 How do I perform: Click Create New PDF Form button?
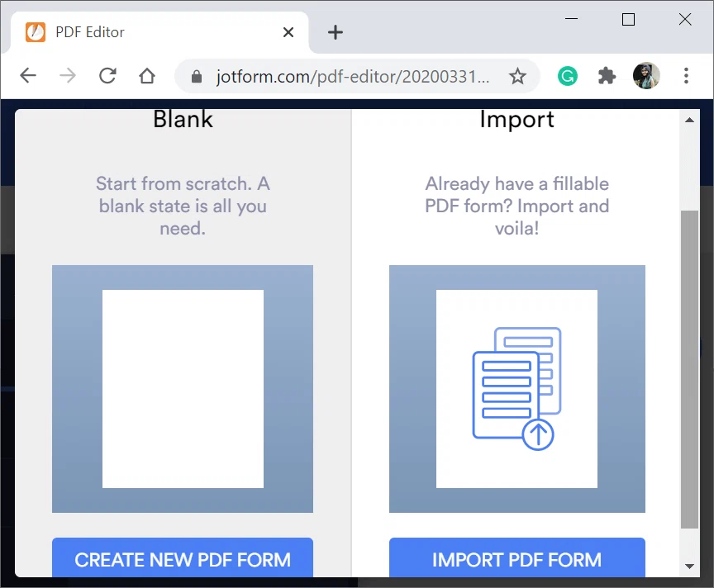pyautogui.click(x=183, y=558)
